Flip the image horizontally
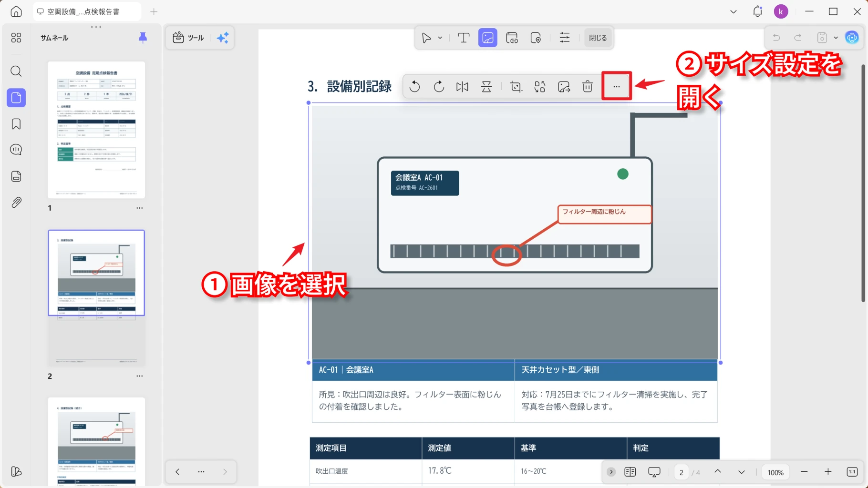This screenshot has height=488, width=868. (462, 87)
